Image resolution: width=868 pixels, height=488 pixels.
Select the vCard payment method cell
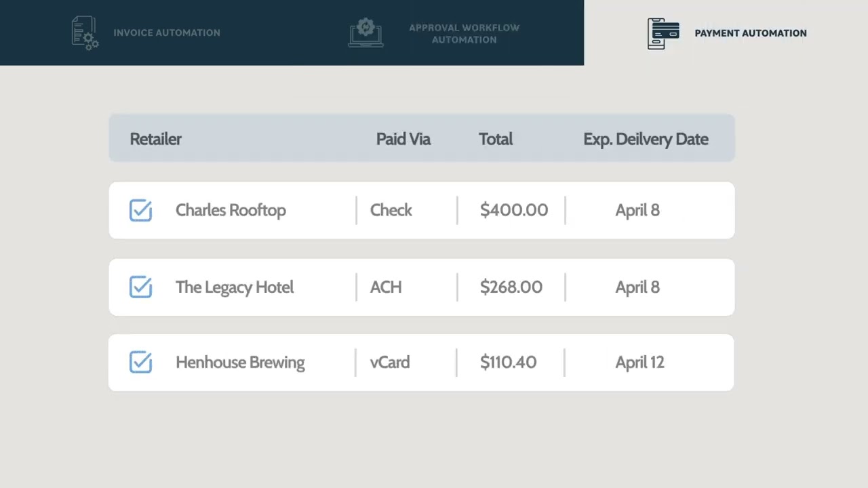390,363
